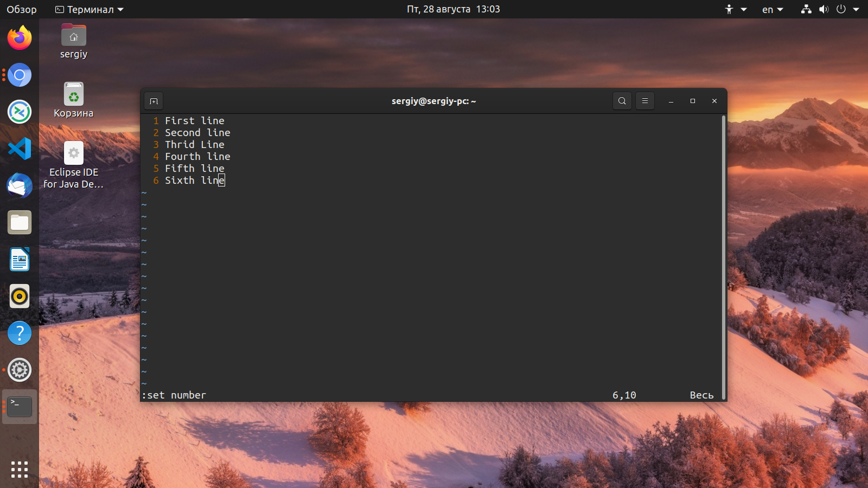Open the Терминал application menu
868x488 pixels.
[x=90, y=9]
